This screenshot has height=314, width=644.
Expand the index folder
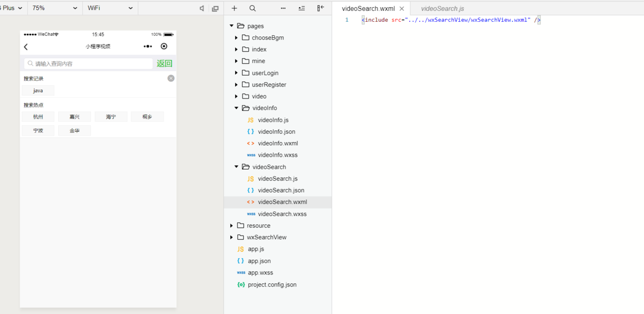tap(236, 49)
